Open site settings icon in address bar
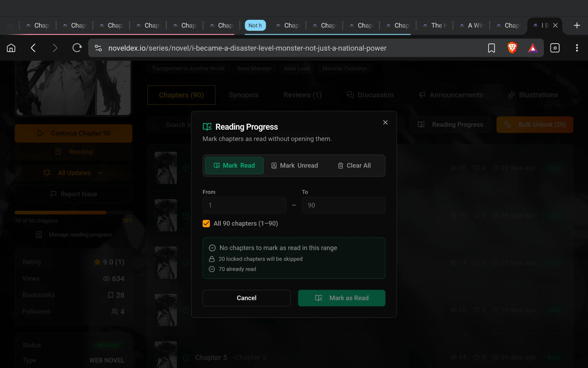This screenshot has height=368, width=588. pos(98,48)
